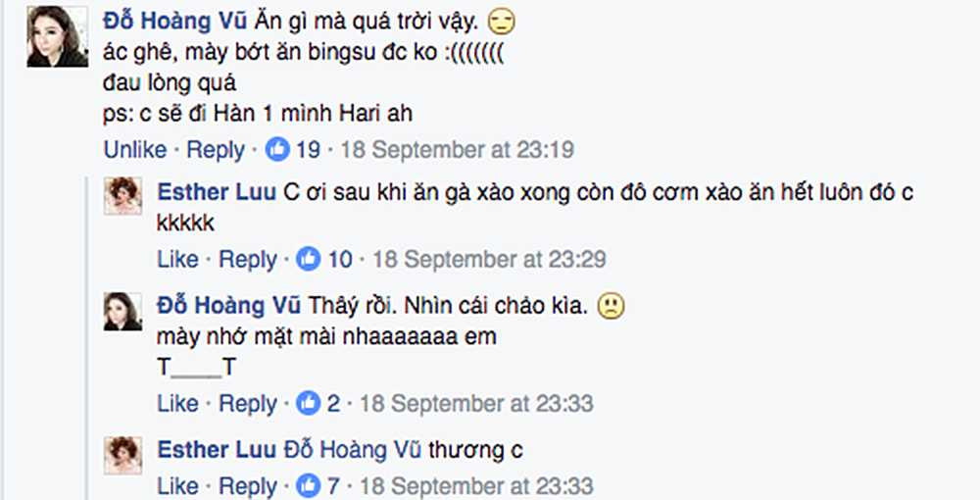This screenshot has width=980, height=500.
Task: Click Đỗ Hoàng Vũ's small reply avatar
Action: 123,310
